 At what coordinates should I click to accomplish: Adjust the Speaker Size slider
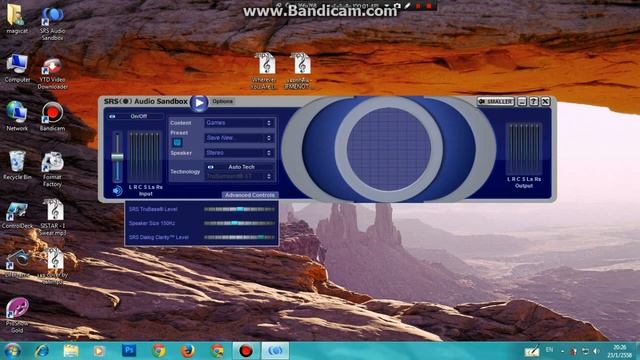pyautogui.click(x=240, y=223)
